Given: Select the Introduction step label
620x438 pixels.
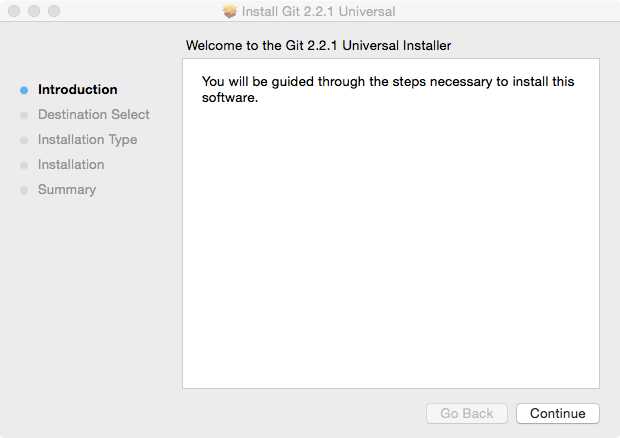Looking at the screenshot, I should pos(77,89).
